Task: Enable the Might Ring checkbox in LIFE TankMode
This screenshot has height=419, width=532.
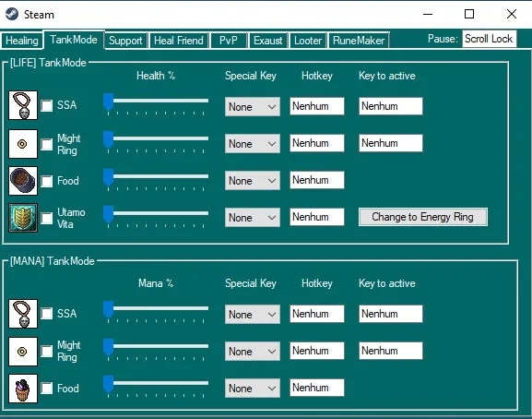Action: pos(47,144)
